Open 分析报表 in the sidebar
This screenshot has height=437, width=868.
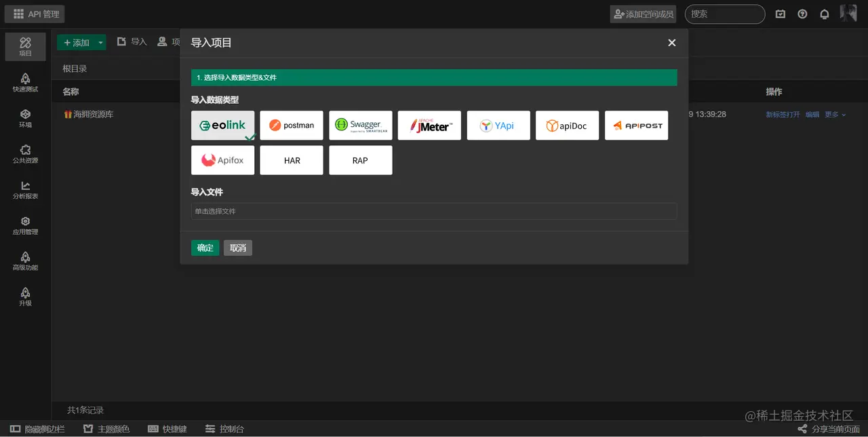(25, 189)
